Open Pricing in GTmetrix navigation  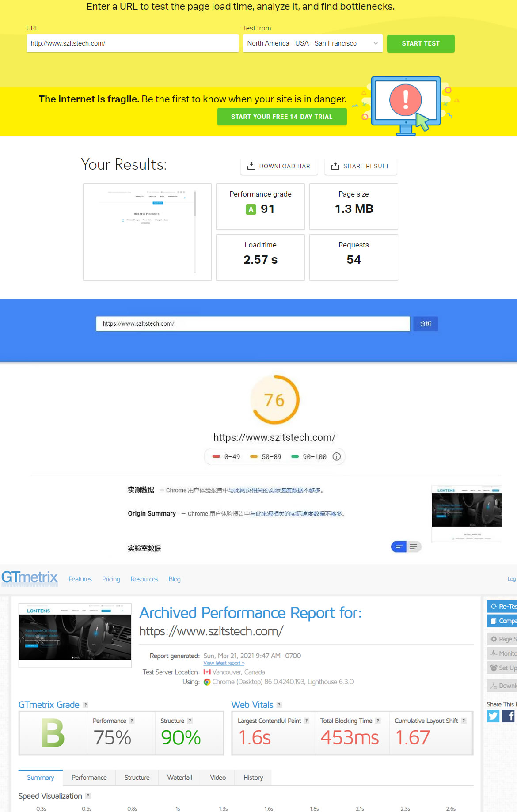pos(111,579)
